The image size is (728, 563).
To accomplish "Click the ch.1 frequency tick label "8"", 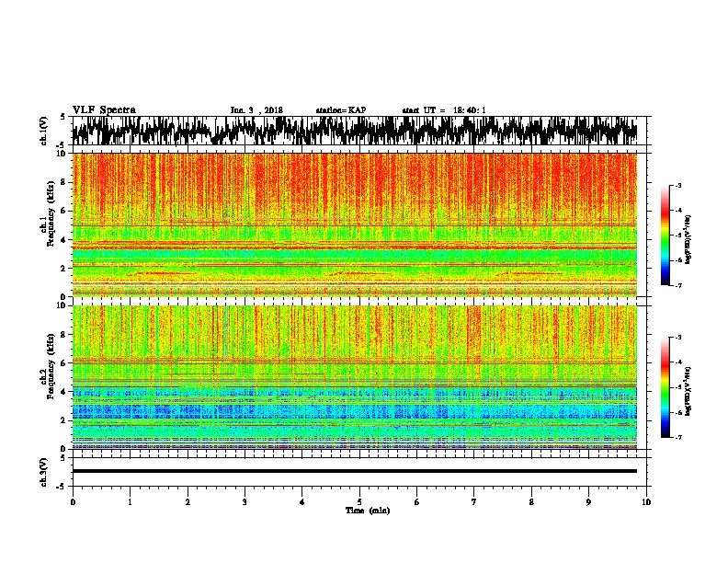I will 63,182.
